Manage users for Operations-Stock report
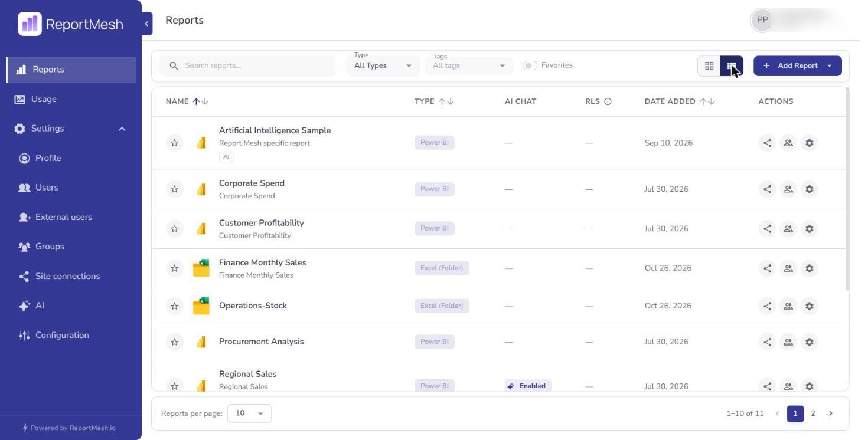This screenshot has height=440, width=868. pos(788,306)
